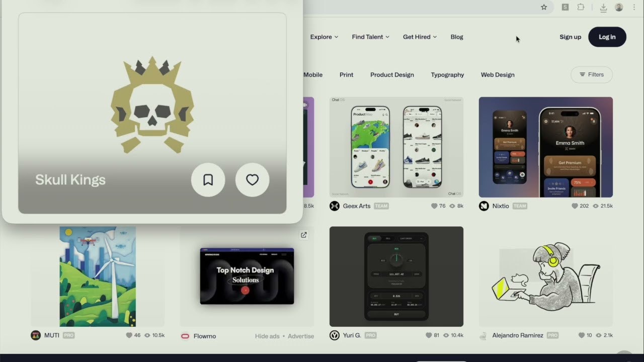Click the browser extensions puzzle icon
Screen dimensions: 644x362
581,7
